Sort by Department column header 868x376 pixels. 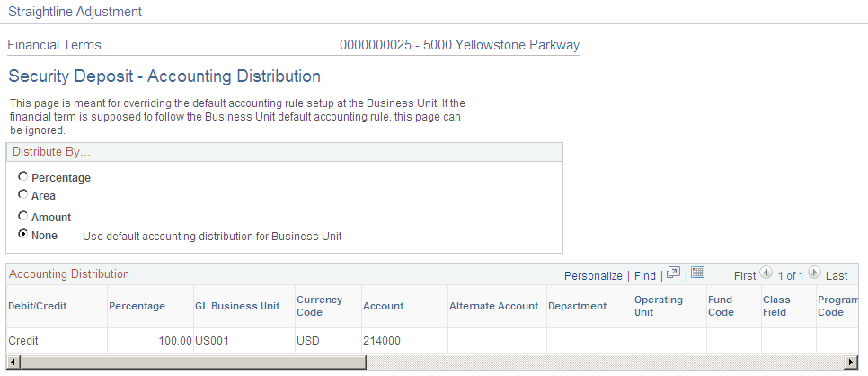(578, 306)
